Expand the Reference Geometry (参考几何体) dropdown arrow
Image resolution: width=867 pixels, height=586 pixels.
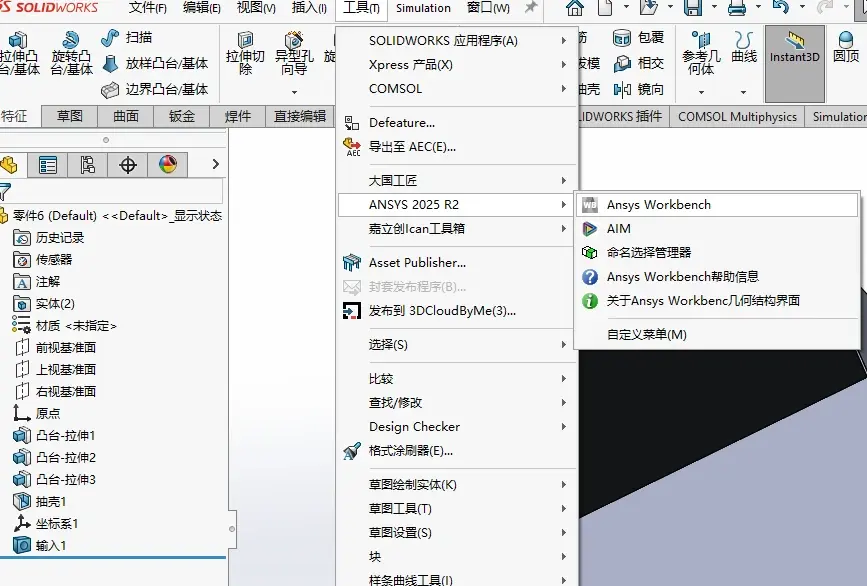(x=701, y=92)
